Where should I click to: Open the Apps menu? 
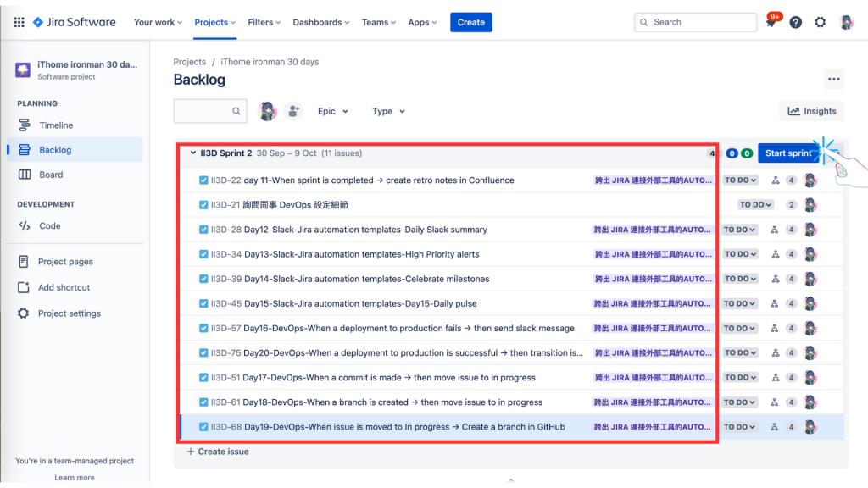click(422, 22)
